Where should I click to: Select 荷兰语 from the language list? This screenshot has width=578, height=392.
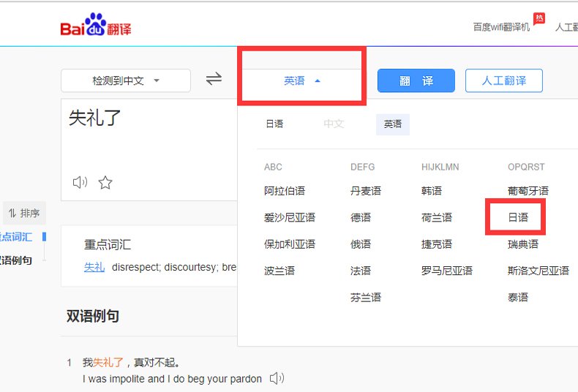[x=437, y=217]
